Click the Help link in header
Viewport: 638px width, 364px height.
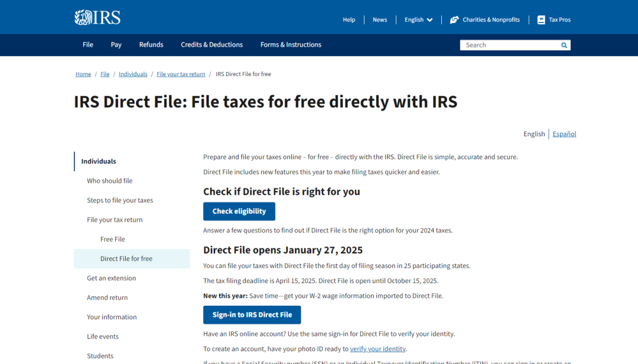[x=349, y=19]
